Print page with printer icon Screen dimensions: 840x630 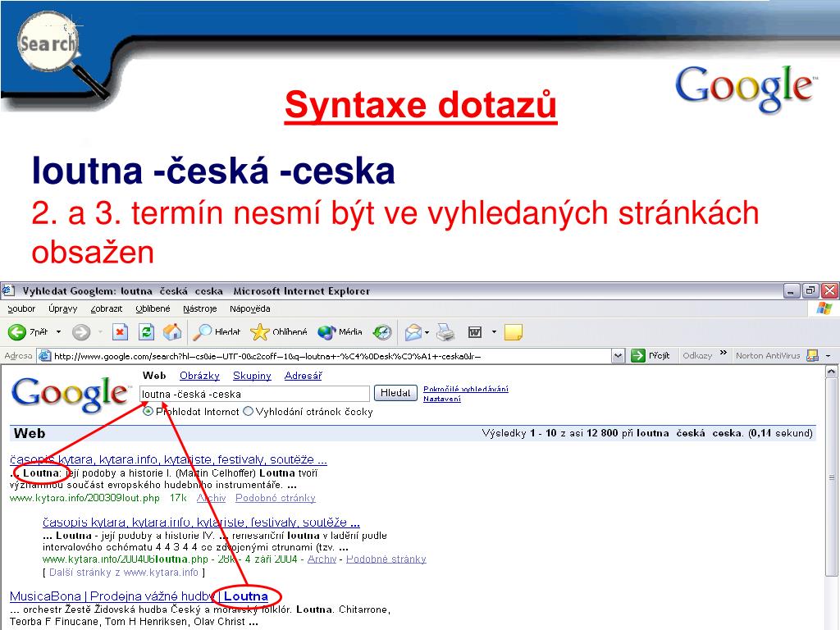click(x=445, y=332)
